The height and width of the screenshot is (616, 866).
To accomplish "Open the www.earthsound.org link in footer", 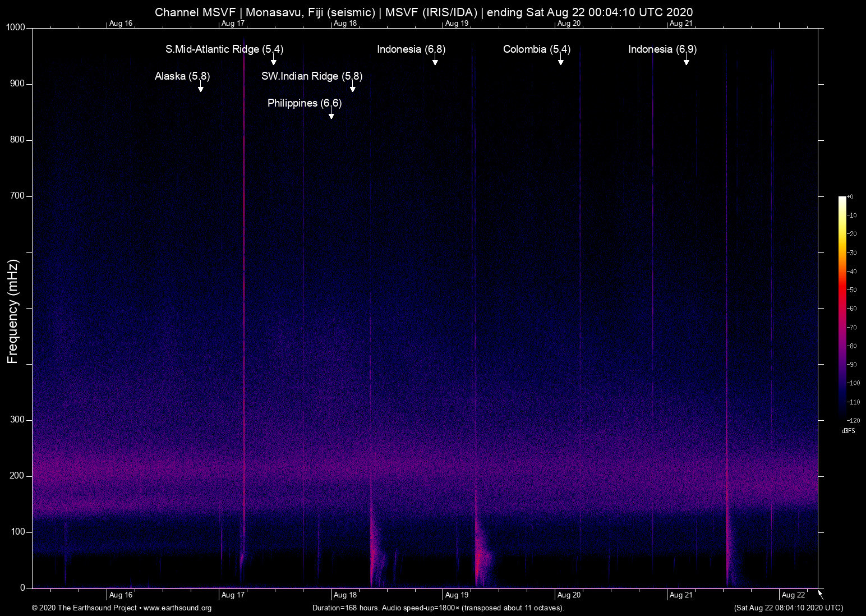I will tap(177, 608).
